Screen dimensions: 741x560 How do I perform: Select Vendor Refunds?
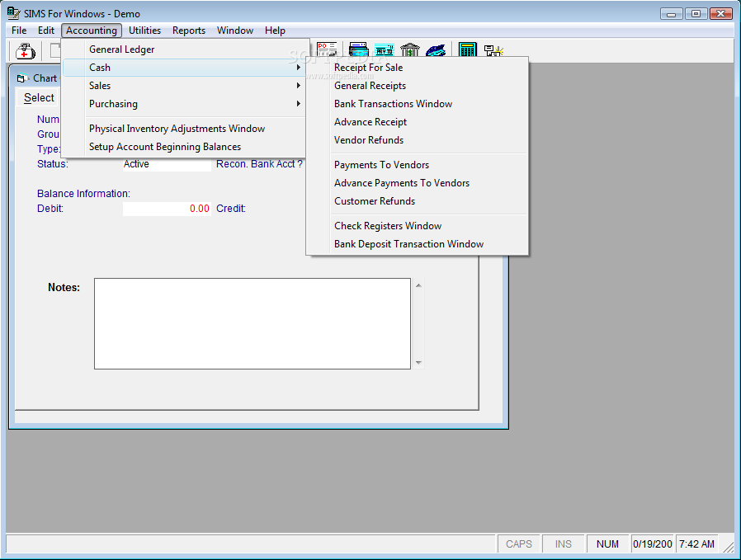click(x=418, y=140)
